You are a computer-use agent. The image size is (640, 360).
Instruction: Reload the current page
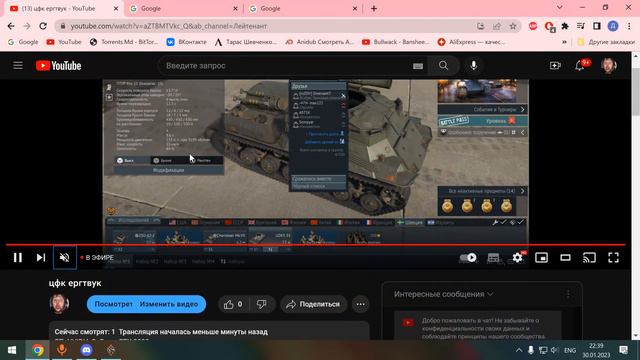click(x=43, y=26)
